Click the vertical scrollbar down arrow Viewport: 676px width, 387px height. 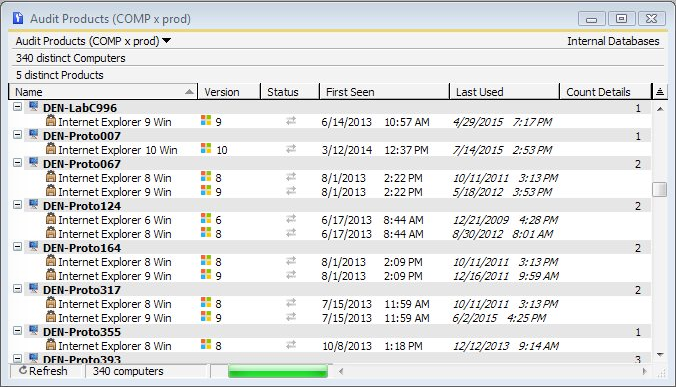pos(660,355)
